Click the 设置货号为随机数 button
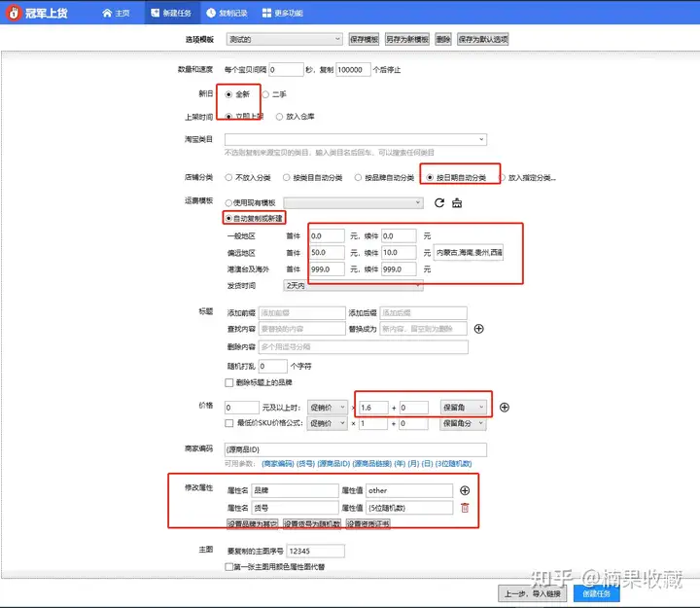700x608 pixels. 312,523
